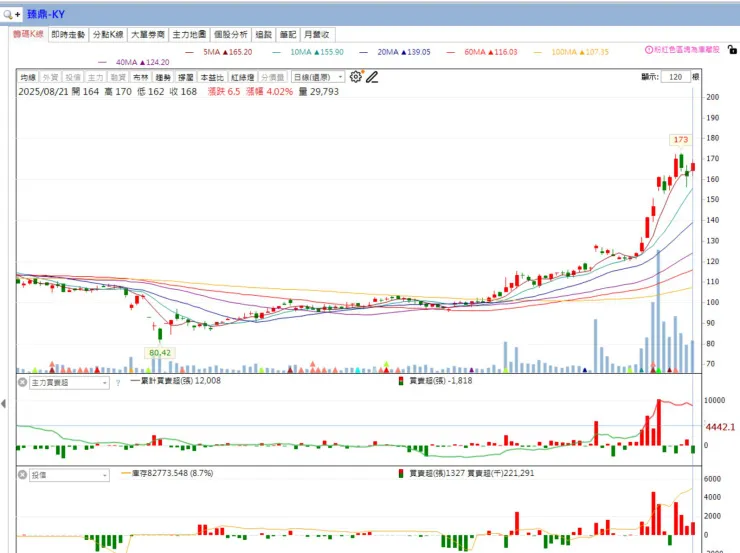Switch to the 分點K線 tab

[108, 34]
